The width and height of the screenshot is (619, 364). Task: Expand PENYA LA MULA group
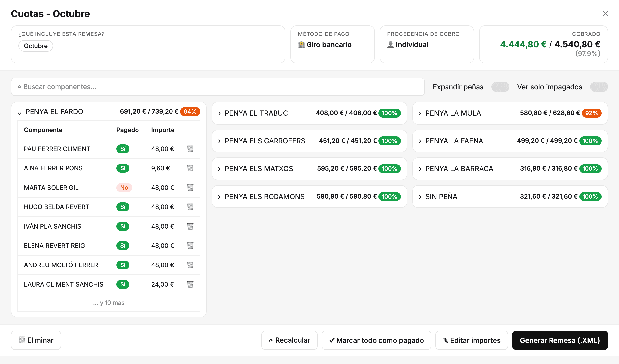coord(510,113)
